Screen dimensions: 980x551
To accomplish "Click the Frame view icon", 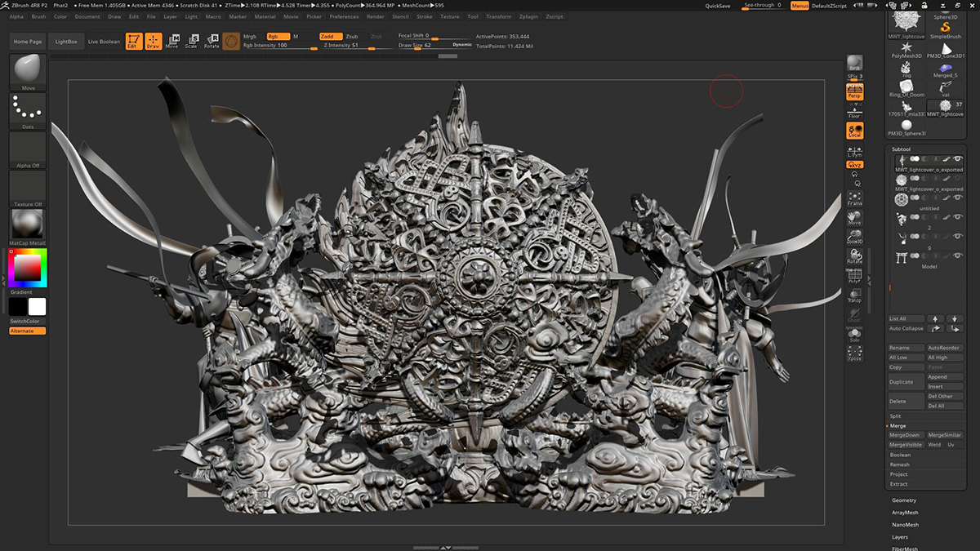I will pyautogui.click(x=854, y=198).
